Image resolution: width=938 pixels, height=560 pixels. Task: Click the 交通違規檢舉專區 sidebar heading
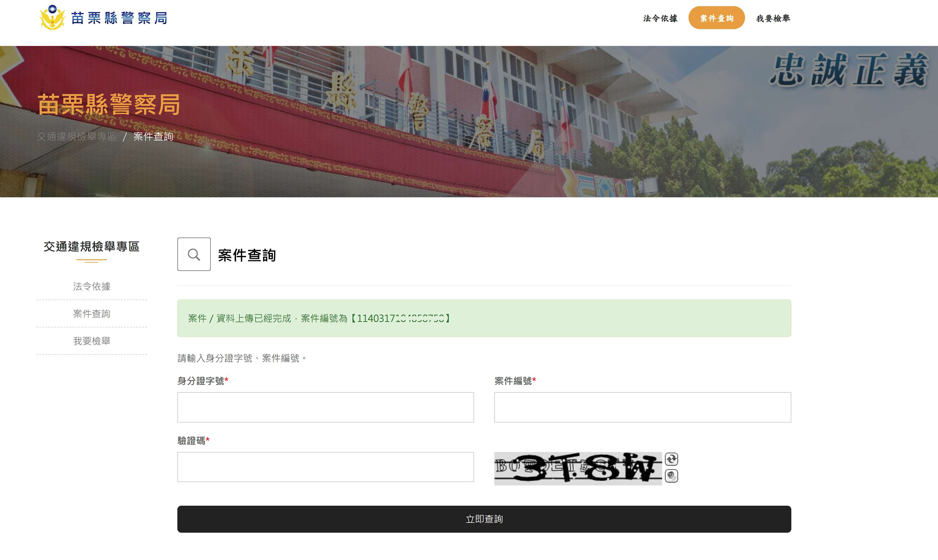click(x=92, y=246)
